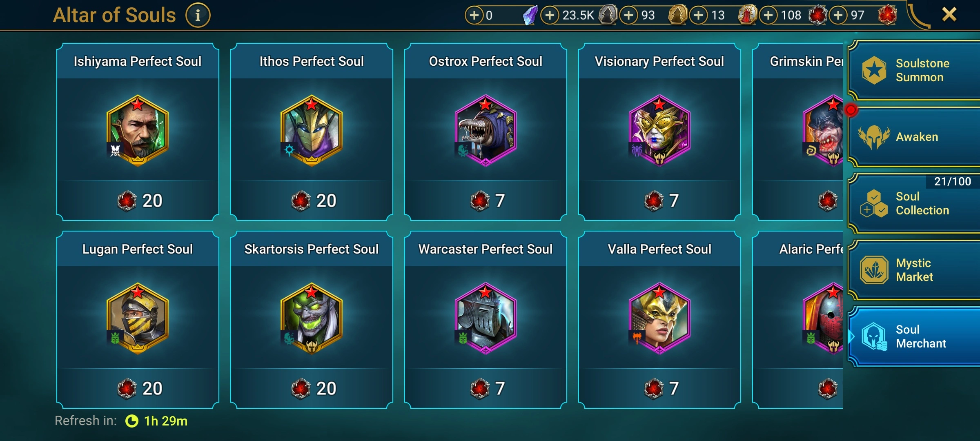Viewport: 980px width, 441px height.
Task: Select the Soul Merchant tab
Action: 914,336
